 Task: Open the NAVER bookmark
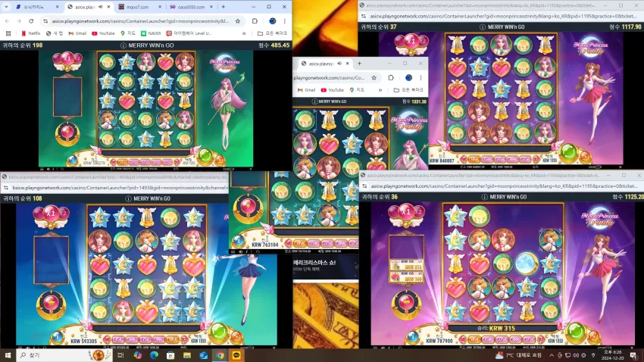click(151, 33)
